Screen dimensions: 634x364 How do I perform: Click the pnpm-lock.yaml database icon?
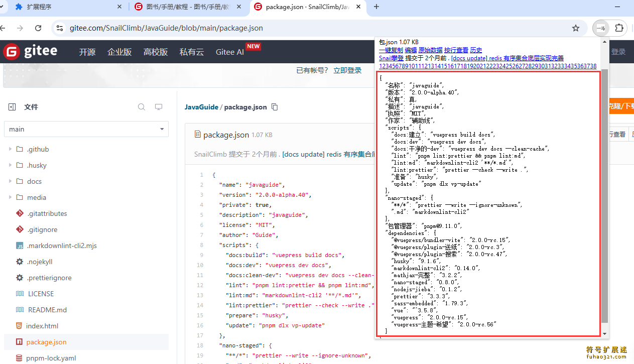click(x=19, y=358)
